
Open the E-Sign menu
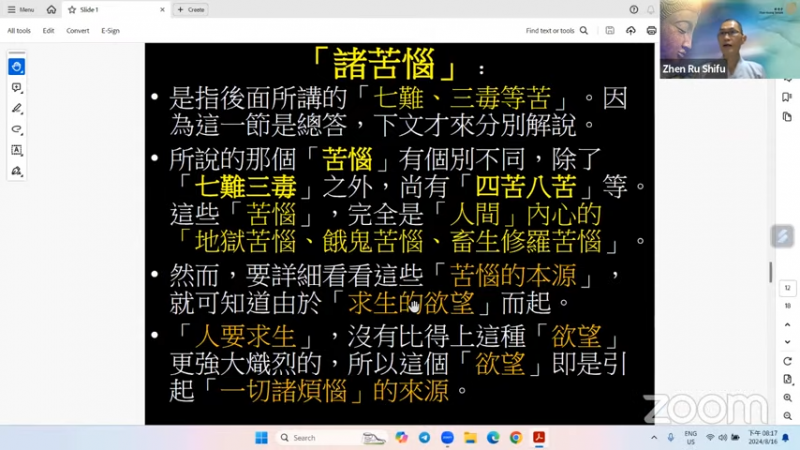(110, 31)
